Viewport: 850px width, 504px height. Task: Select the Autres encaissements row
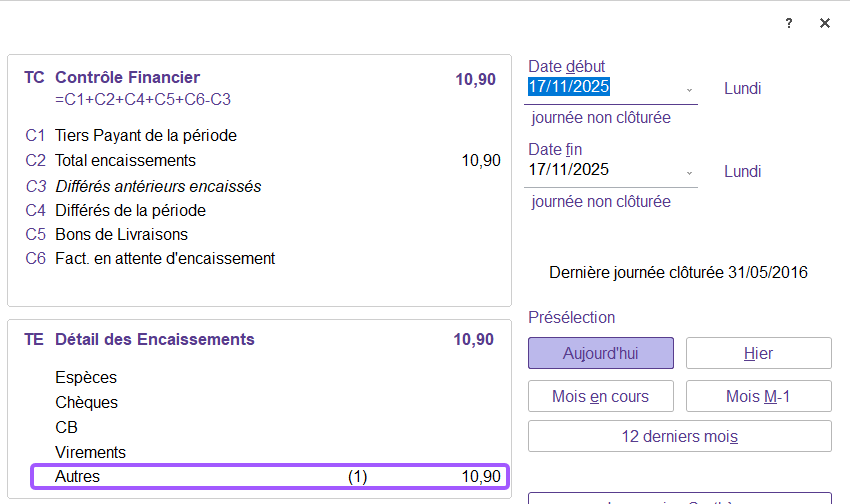270,477
